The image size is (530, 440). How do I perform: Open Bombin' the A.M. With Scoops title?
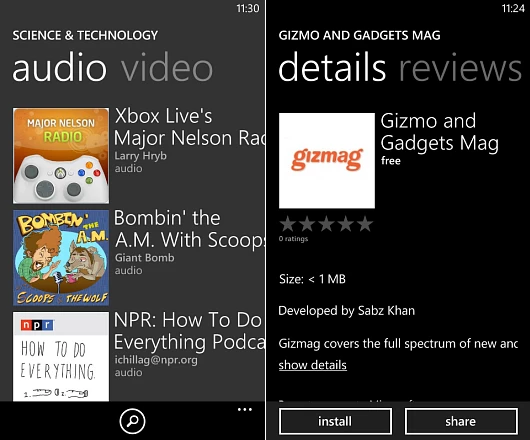(x=189, y=229)
